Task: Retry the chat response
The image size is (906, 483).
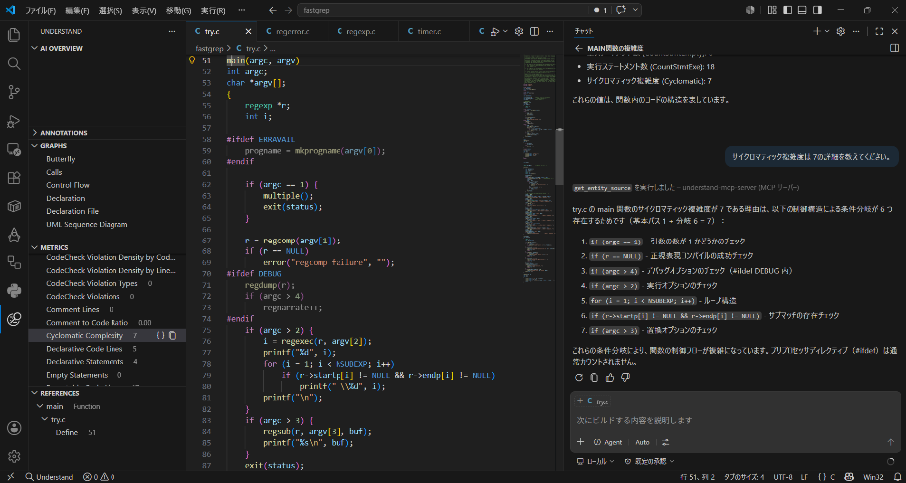Action: pos(580,378)
